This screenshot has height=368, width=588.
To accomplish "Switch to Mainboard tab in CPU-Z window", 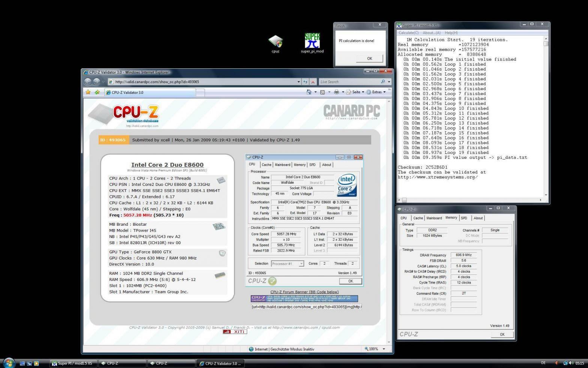I will click(434, 218).
